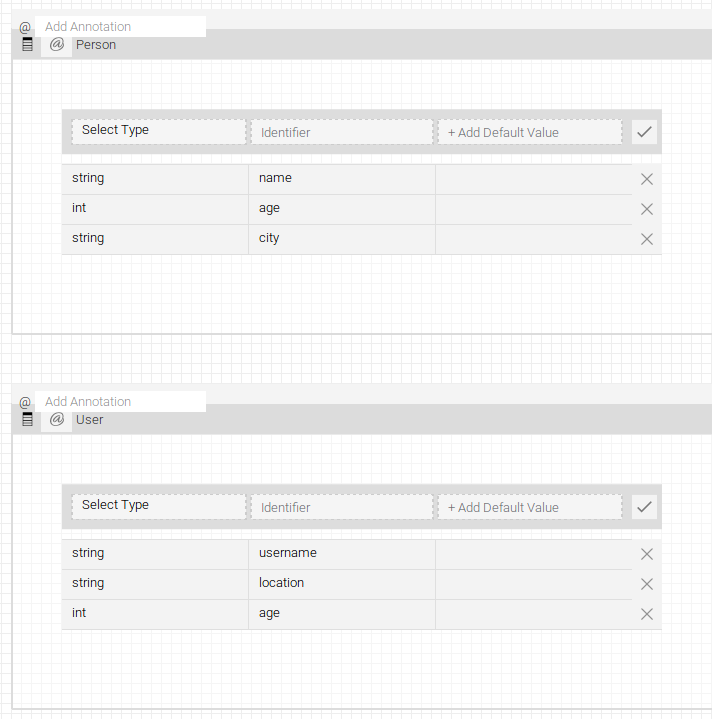
Task: Click default value cell of Person age row
Action: tap(534, 210)
